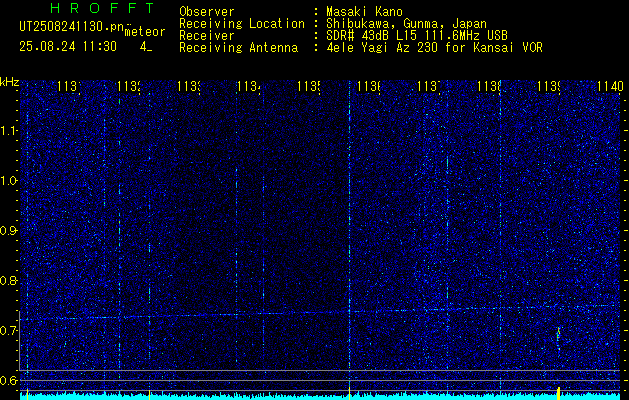This screenshot has height=400, width=629.
Task: Click the 1136 time label on the spectrogram
Action: coord(369,86)
